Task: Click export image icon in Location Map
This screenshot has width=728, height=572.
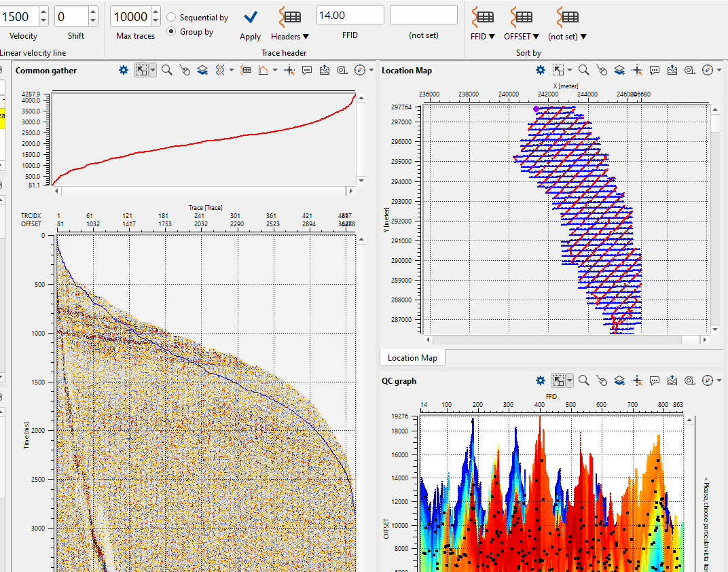Action: tap(672, 70)
